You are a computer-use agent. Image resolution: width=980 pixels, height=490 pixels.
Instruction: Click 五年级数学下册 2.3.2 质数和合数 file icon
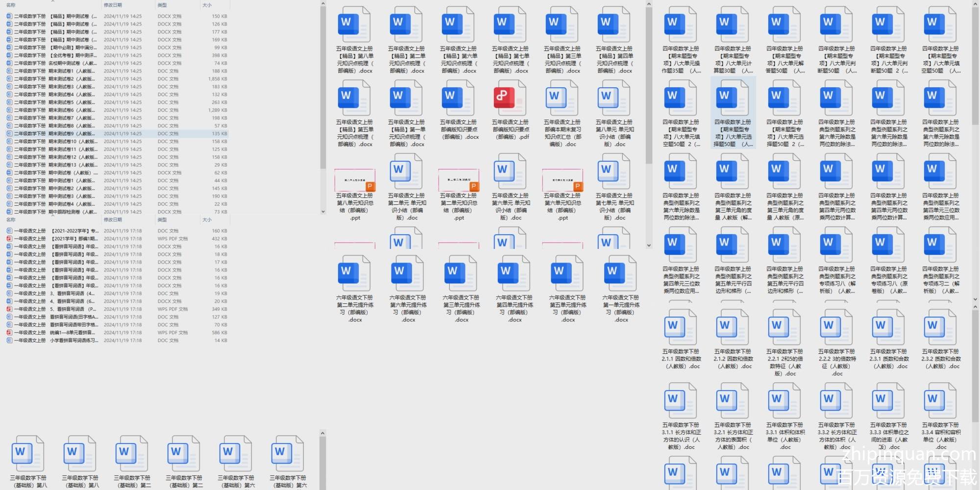coord(940,327)
